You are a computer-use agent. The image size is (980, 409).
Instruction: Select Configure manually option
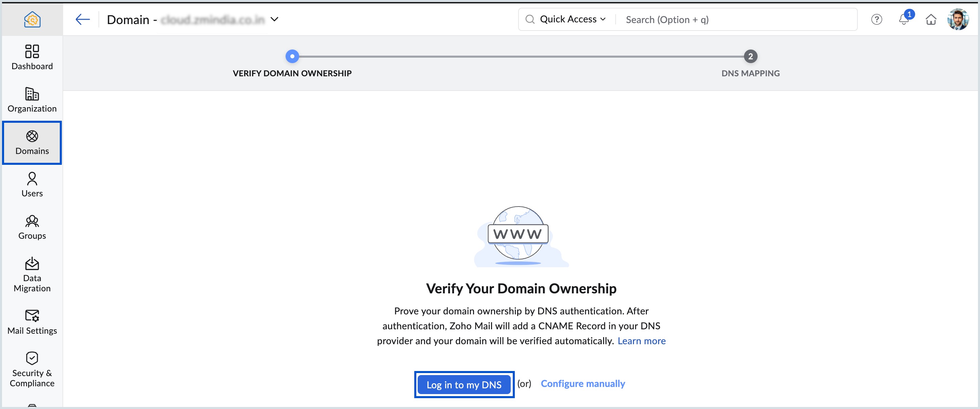coord(582,384)
